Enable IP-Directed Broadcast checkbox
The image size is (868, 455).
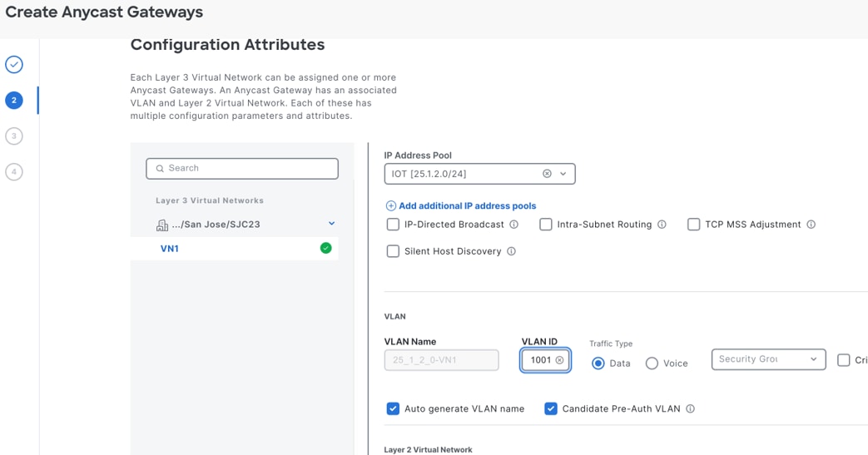tap(393, 225)
